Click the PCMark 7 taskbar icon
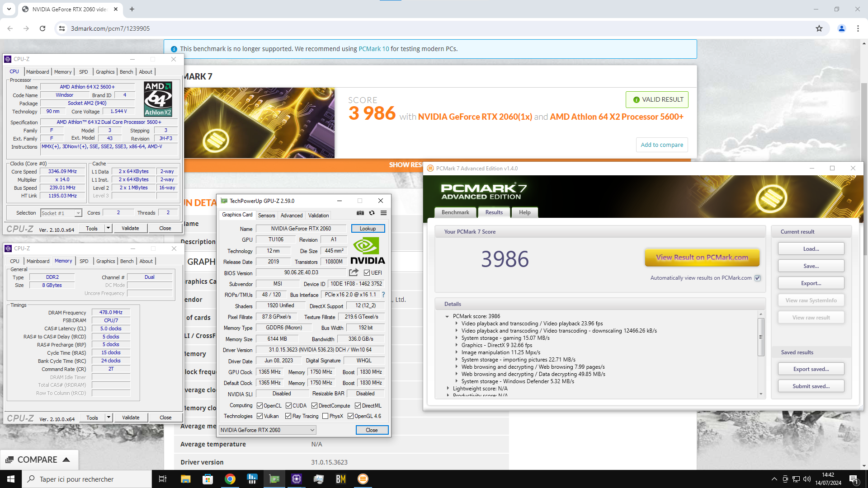The width and height of the screenshot is (868, 488). (363, 479)
